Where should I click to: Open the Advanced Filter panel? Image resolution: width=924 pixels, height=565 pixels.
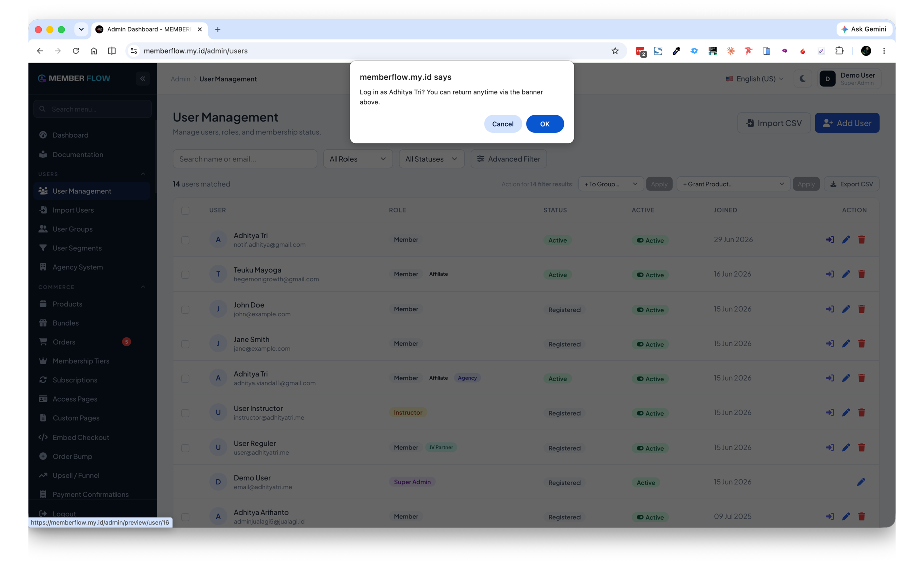pos(509,159)
